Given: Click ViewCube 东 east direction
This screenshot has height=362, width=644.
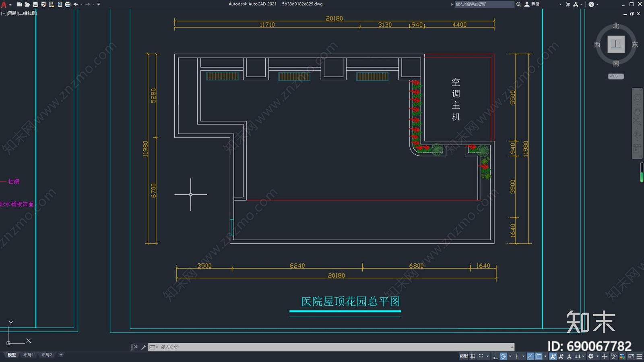Looking at the screenshot, I should point(635,44).
